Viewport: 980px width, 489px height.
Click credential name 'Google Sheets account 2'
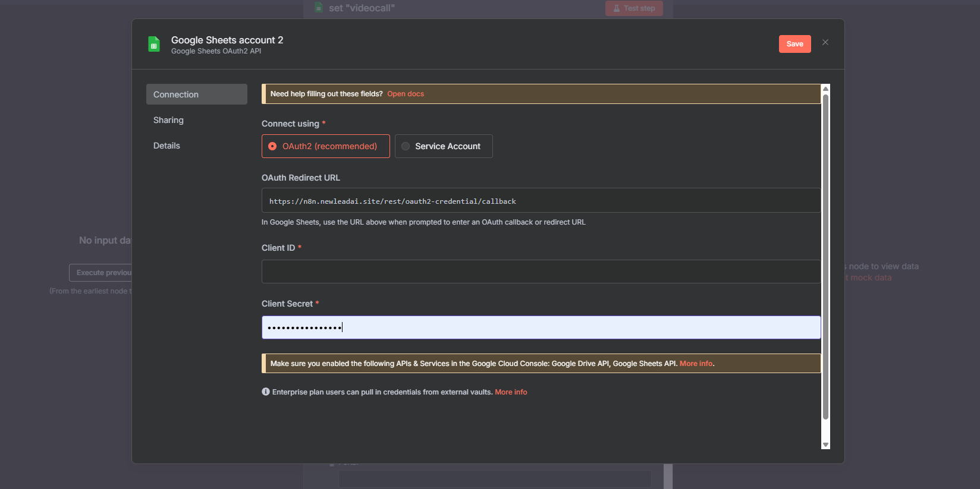point(227,40)
